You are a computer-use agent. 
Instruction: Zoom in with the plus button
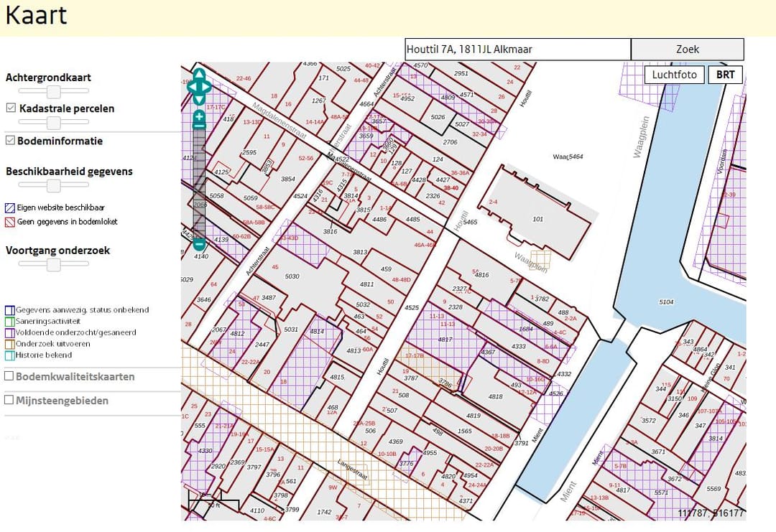click(x=199, y=117)
